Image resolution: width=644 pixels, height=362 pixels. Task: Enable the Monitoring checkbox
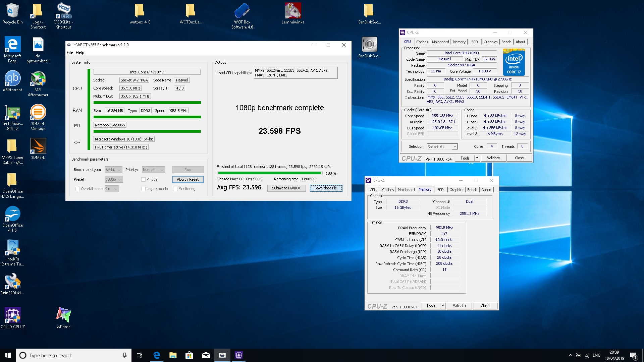(175, 189)
